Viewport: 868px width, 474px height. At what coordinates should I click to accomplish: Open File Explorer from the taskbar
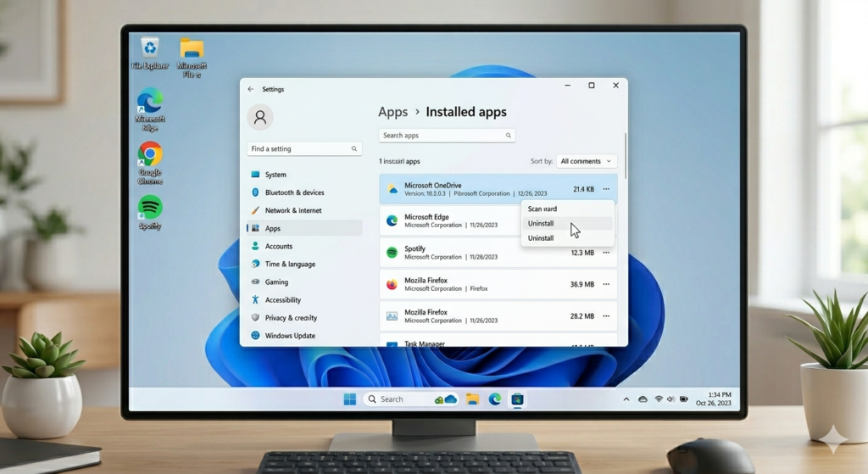tap(472, 399)
